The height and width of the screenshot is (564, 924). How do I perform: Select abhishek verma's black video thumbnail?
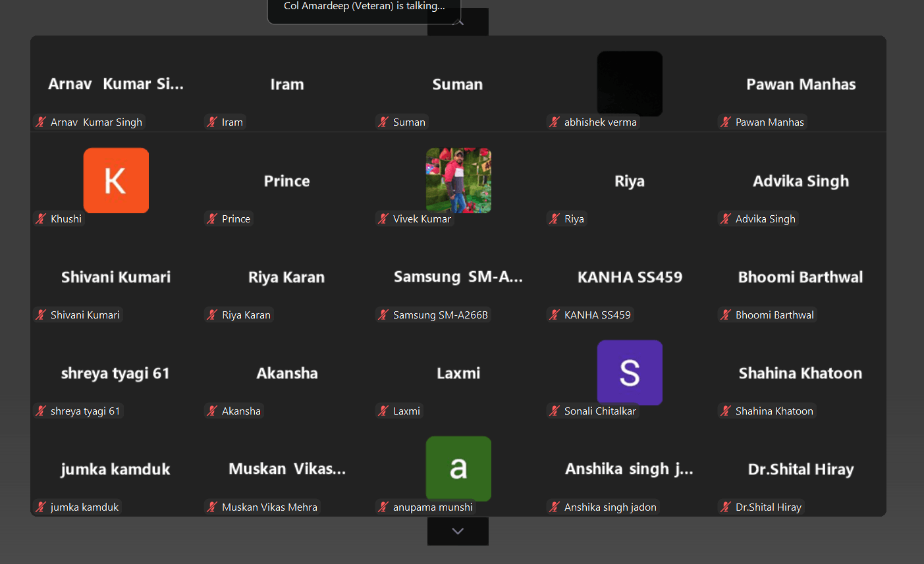point(630,84)
